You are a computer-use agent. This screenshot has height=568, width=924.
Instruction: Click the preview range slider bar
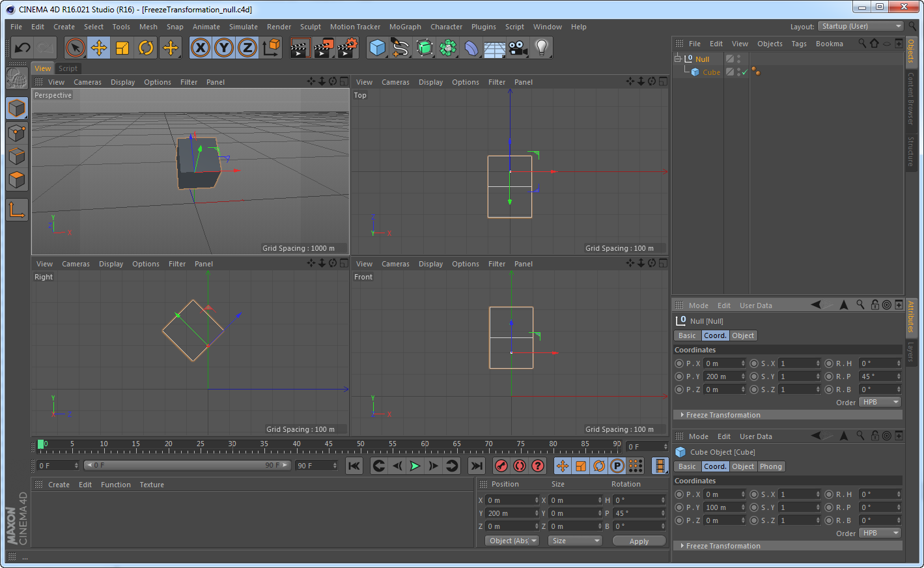[x=187, y=465]
